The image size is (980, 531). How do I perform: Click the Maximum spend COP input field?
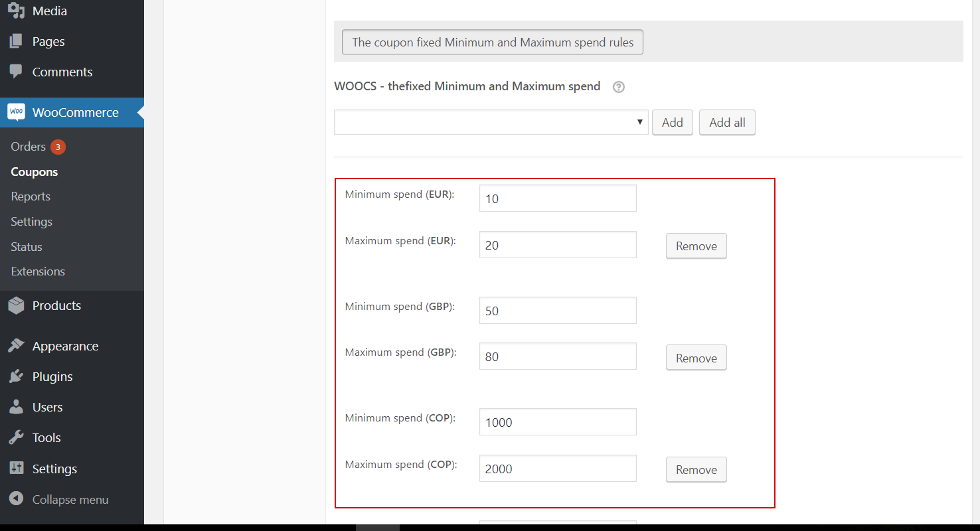tap(557, 469)
